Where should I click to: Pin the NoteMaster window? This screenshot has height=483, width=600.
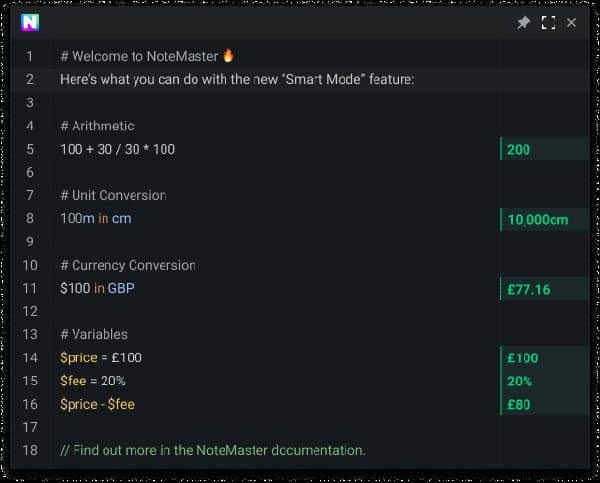(523, 23)
